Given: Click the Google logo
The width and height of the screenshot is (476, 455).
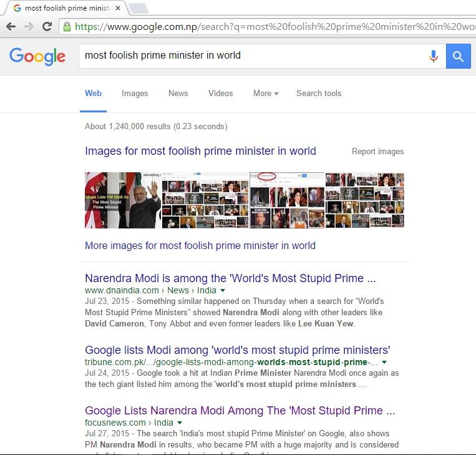Looking at the screenshot, I should [x=37, y=56].
